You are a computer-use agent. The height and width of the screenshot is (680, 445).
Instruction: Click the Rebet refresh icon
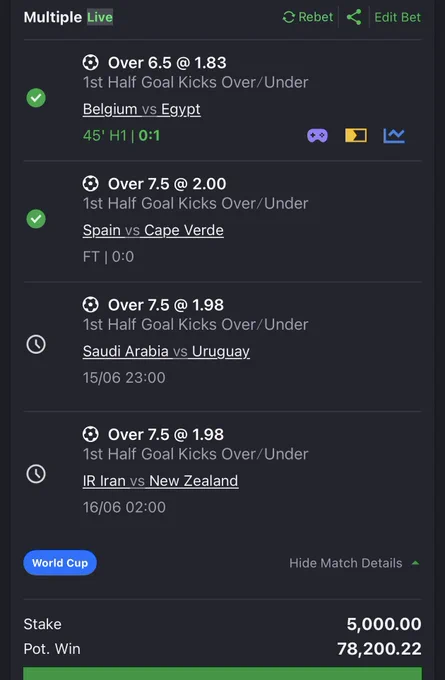[x=288, y=17]
